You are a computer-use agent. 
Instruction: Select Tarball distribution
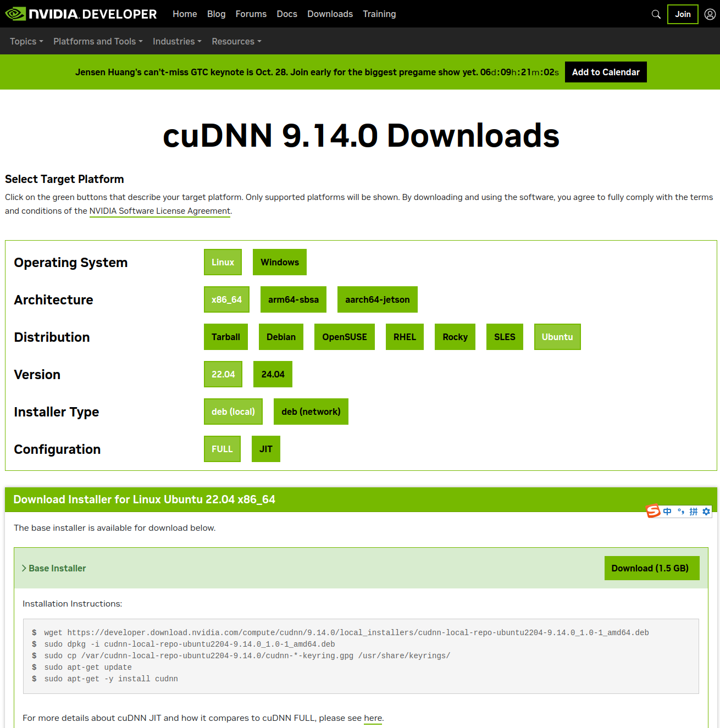click(x=226, y=337)
